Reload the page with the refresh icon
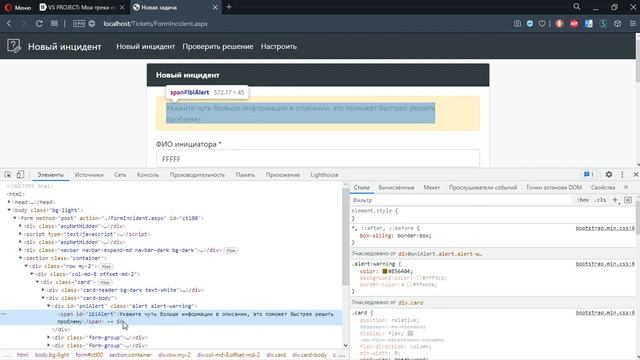This screenshot has height=360, width=640. pyautogui.click(x=39, y=24)
